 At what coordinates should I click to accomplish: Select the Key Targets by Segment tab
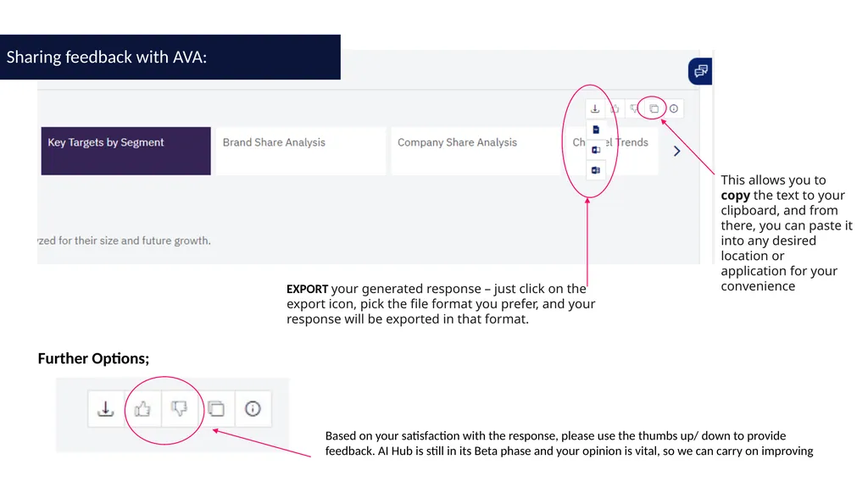point(125,151)
